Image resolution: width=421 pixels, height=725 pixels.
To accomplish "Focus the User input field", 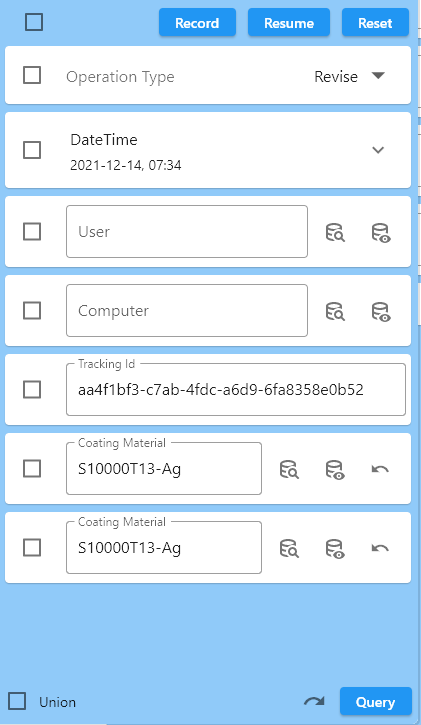I will pyautogui.click(x=187, y=232).
